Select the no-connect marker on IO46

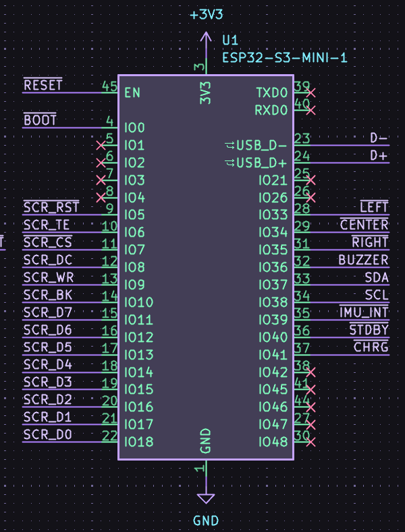point(311,407)
